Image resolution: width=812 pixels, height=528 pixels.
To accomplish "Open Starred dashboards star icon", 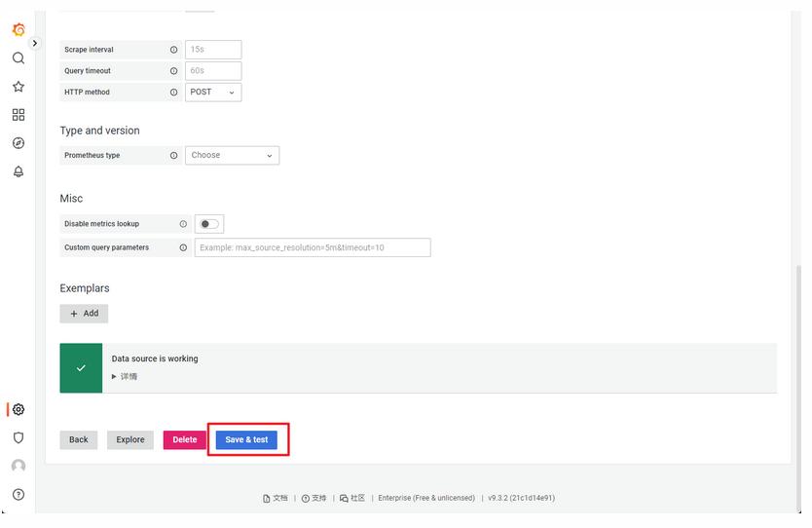I will click(18, 87).
